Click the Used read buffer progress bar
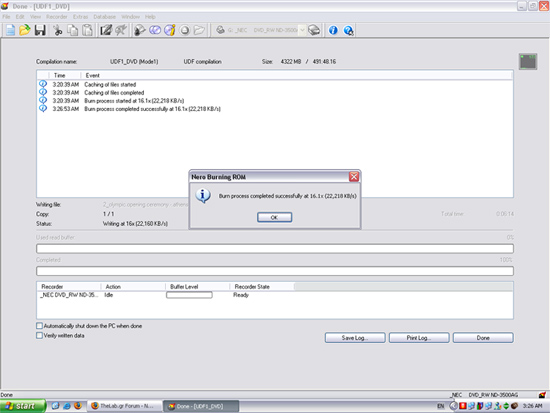550x413 pixels. (x=275, y=248)
